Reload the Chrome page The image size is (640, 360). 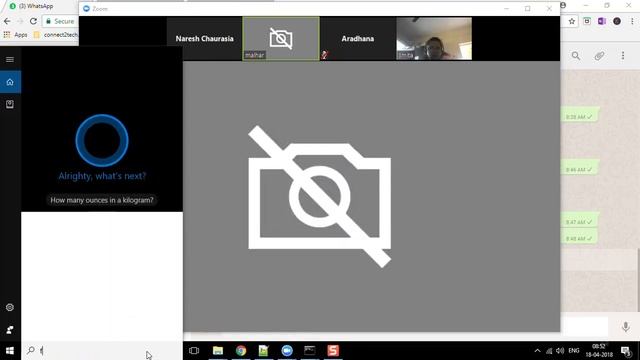[x=33, y=21]
